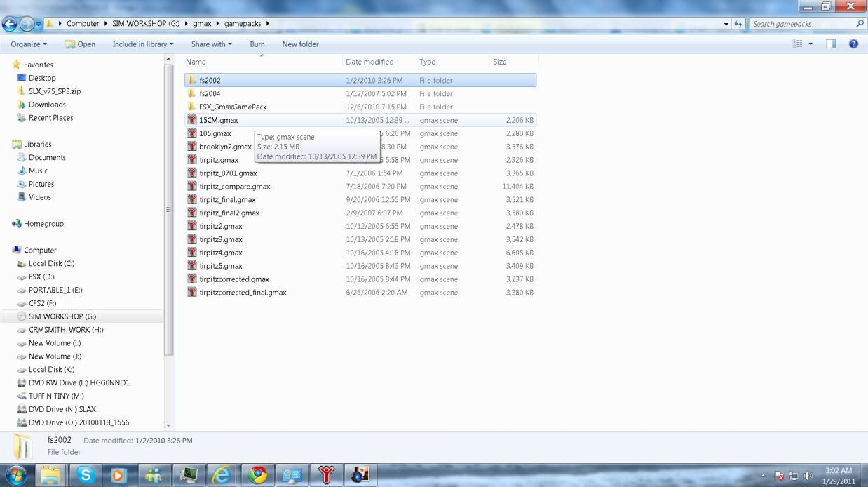The width and height of the screenshot is (868, 487).
Task: Open the Include in library dropdown
Action: click(x=142, y=44)
